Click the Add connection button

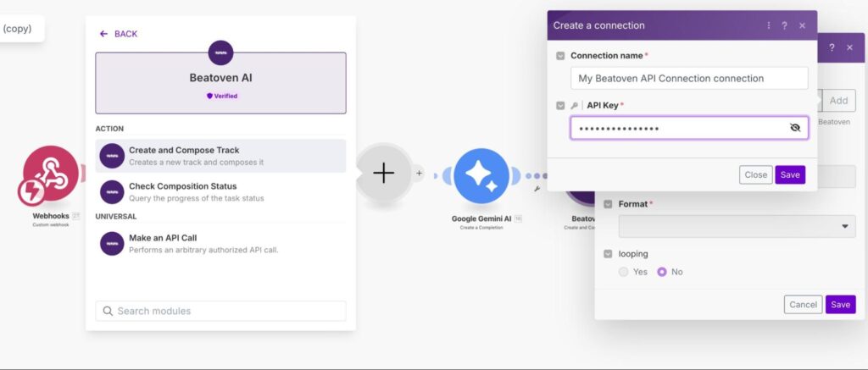pyautogui.click(x=838, y=101)
